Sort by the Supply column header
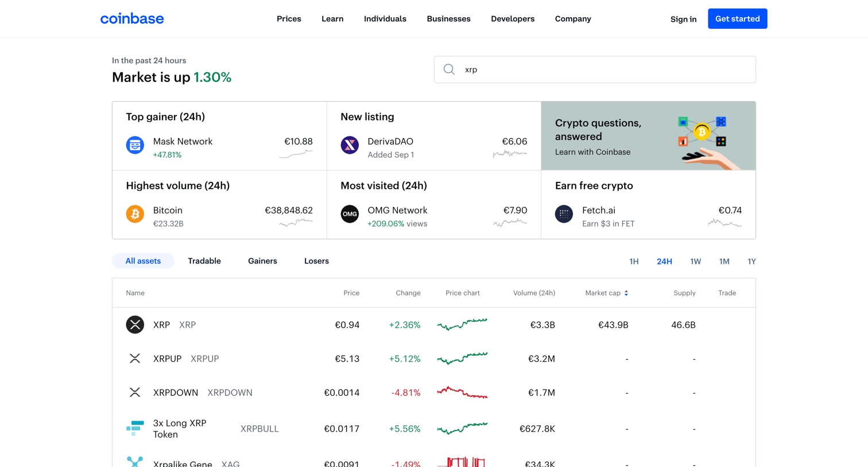868x467 pixels. (x=684, y=293)
